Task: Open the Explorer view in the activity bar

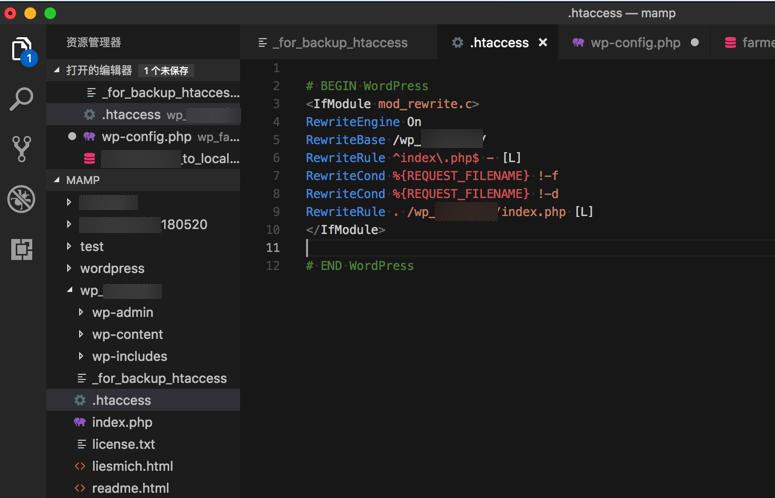Action: 22,49
